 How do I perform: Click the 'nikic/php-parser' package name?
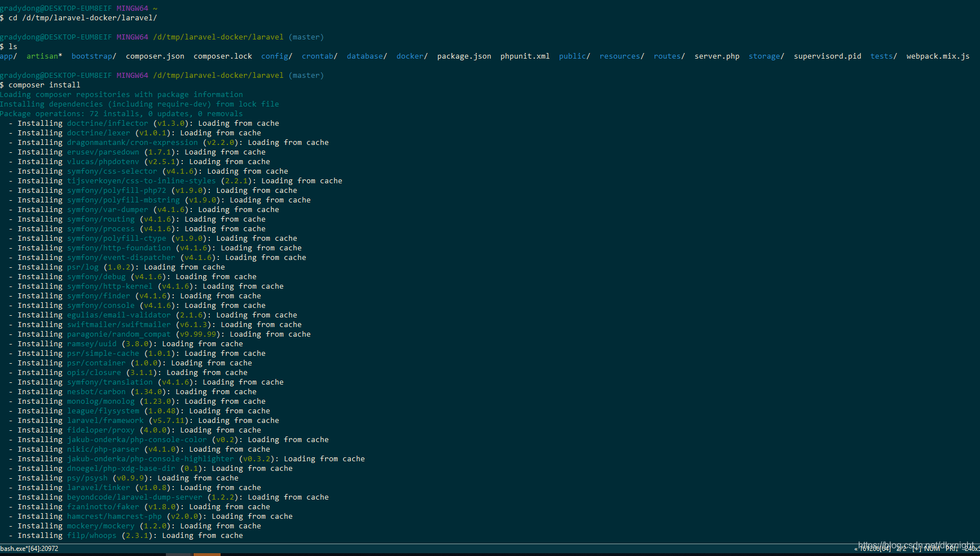[103, 449]
